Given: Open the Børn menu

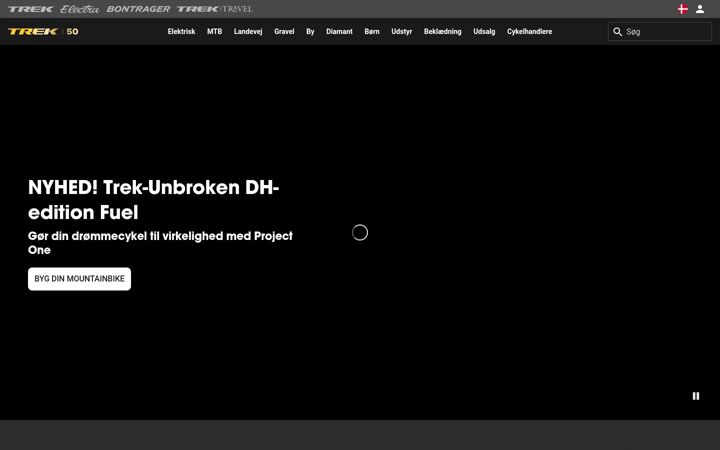Looking at the screenshot, I should tap(372, 32).
